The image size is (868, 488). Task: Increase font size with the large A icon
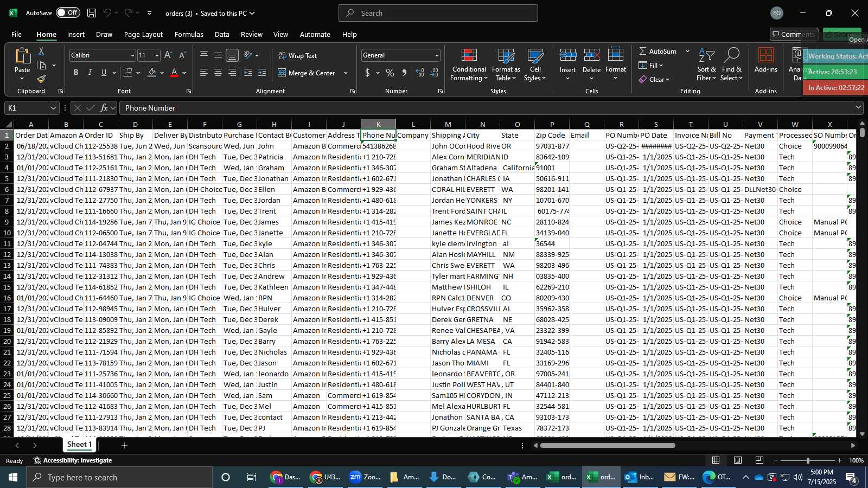pos(168,55)
